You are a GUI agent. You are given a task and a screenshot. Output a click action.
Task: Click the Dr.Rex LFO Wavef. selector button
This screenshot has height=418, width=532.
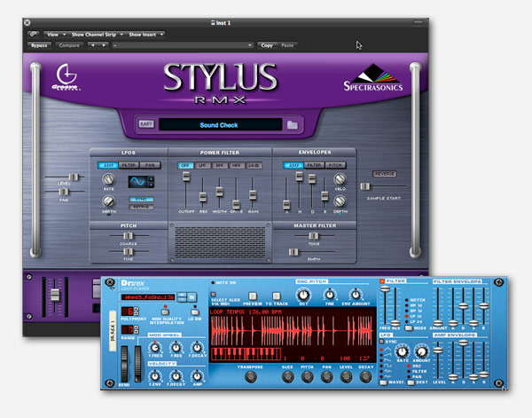(383, 383)
